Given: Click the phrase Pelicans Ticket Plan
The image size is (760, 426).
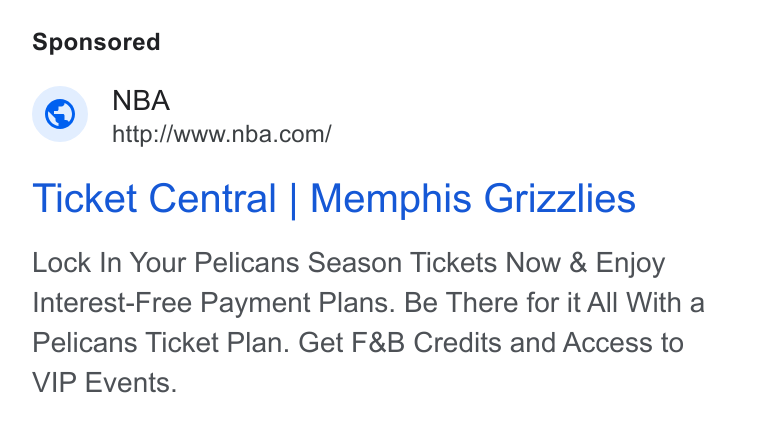Looking at the screenshot, I should click(161, 343).
